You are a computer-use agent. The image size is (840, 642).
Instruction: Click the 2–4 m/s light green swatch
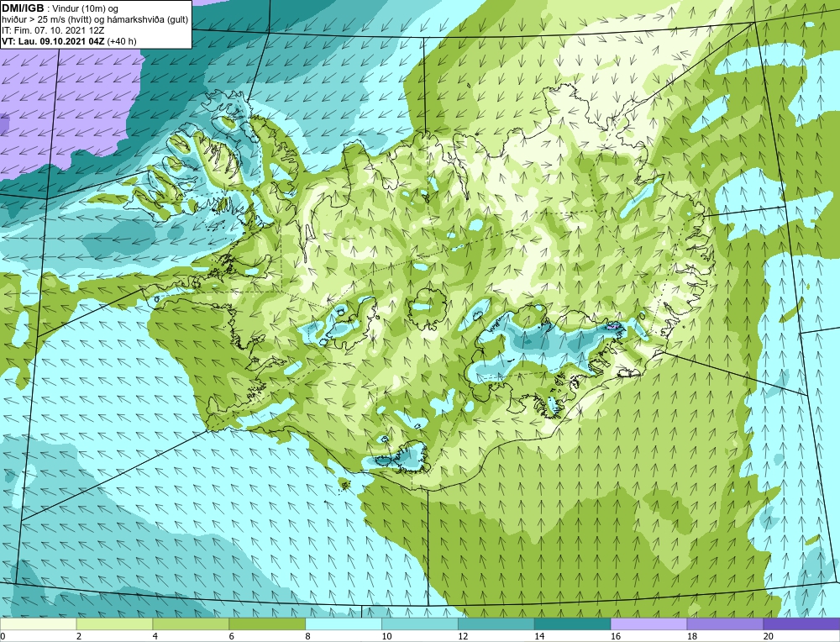[x=114, y=624]
